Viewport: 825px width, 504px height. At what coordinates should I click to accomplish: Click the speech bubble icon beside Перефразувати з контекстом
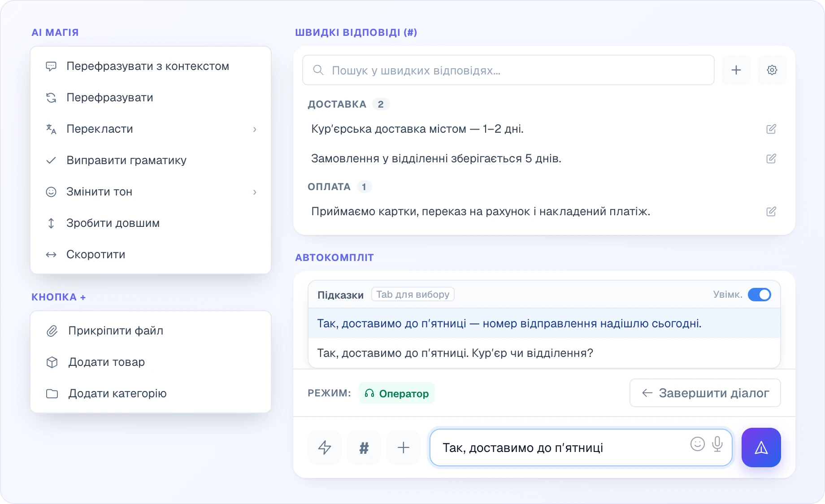tap(51, 66)
